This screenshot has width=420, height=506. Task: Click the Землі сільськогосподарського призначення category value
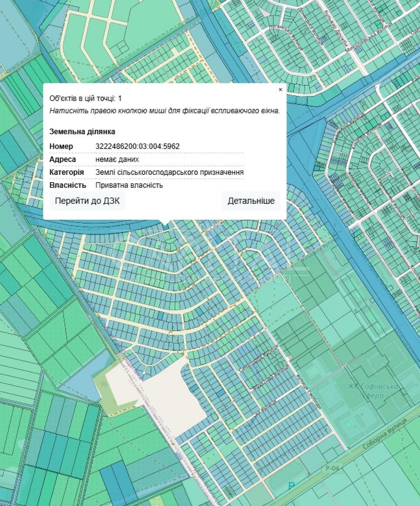tap(169, 172)
